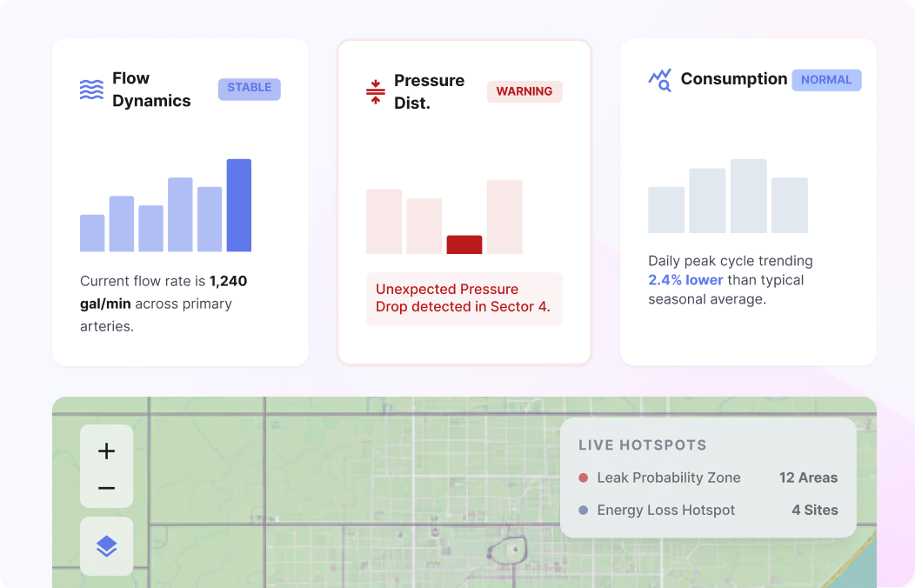Select the Pressure Dist. card title

(x=430, y=90)
